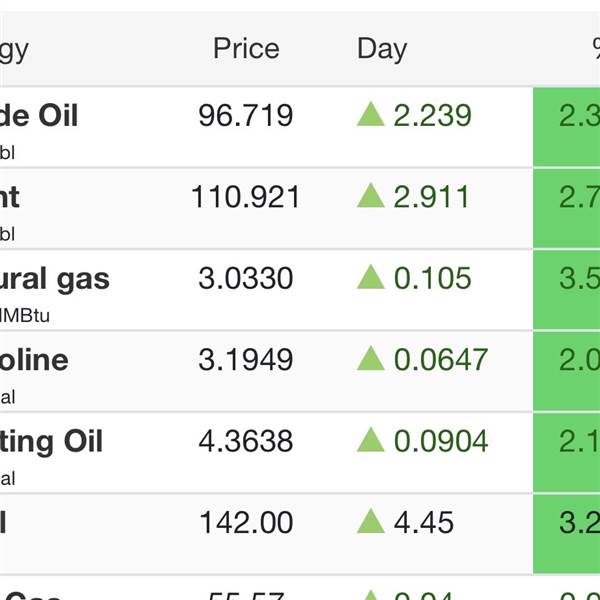The width and height of the screenshot is (600, 600).
Task: Select the green arrow beside 0.105
Action: tap(371, 278)
